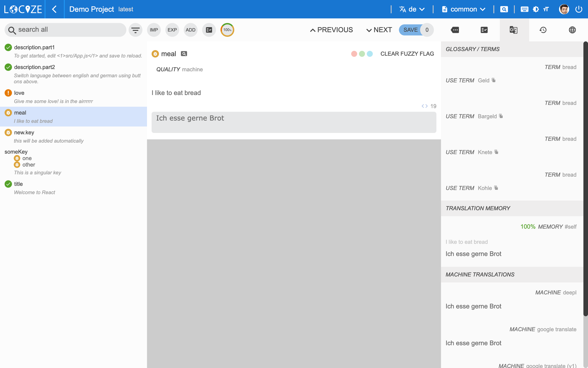This screenshot has width=588, height=368.
Task: Click CLEAR FUZZY FLAG
Action: point(407,54)
